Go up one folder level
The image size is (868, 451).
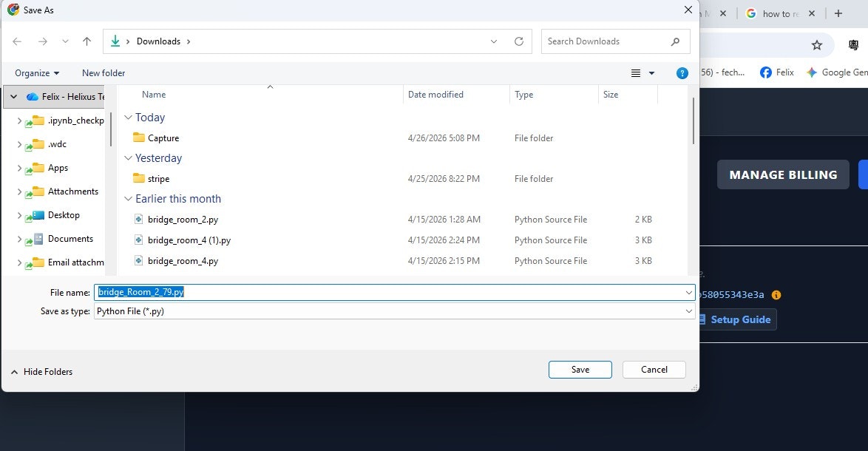pyautogui.click(x=87, y=41)
